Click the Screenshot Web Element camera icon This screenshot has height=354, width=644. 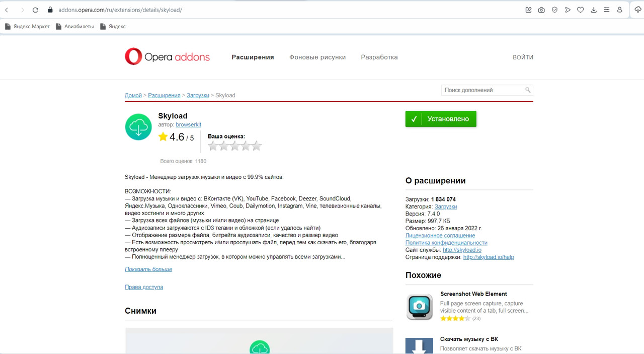[x=419, y=307]
